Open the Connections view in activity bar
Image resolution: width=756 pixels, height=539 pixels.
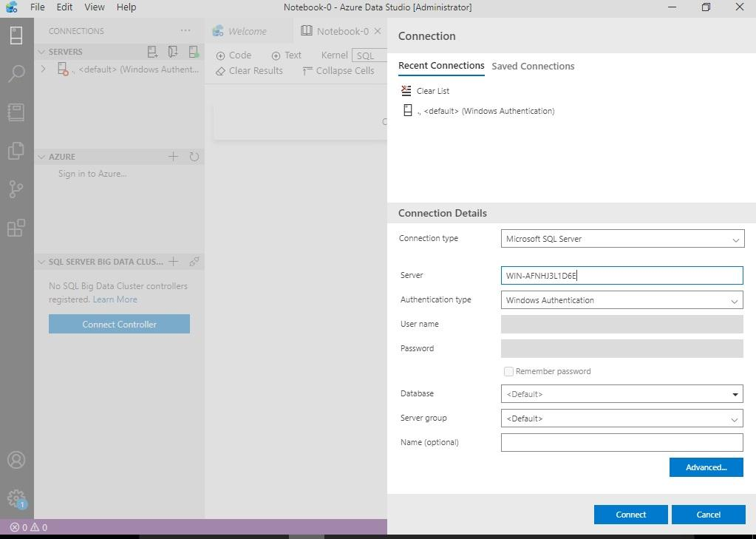(x=16, y=35)
